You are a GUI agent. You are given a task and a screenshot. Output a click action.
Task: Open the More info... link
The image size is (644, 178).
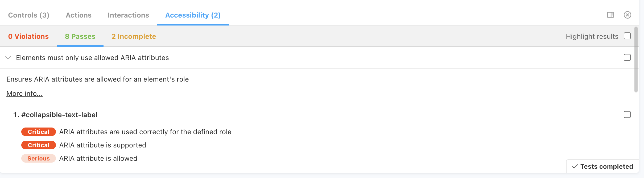pyautogui.click(x=24, y=94)
